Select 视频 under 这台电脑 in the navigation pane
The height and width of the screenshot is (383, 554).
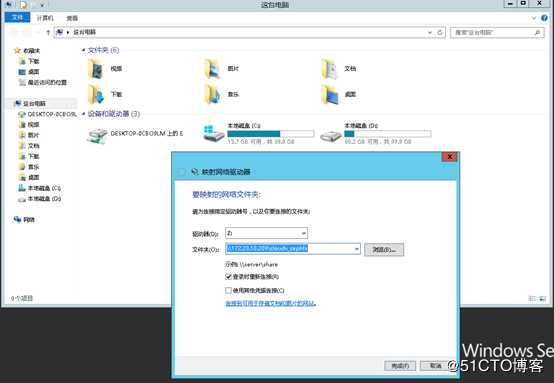pos(29,125)
